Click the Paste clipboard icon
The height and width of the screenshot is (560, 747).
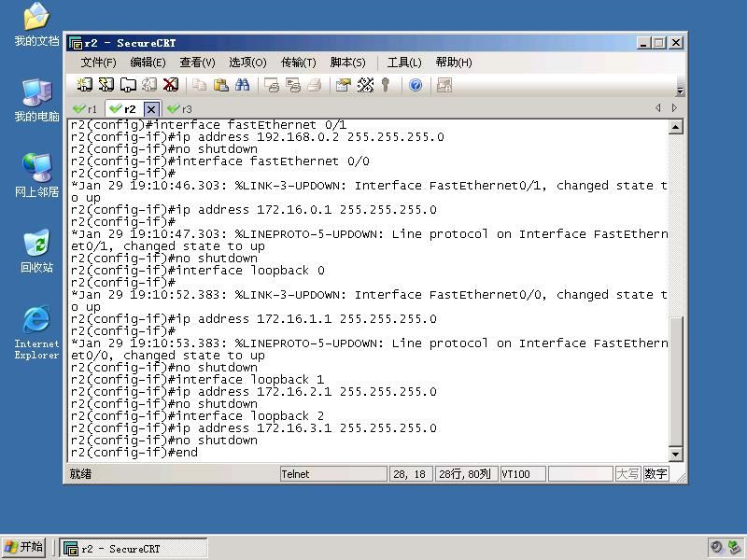[x=220, y=85]
